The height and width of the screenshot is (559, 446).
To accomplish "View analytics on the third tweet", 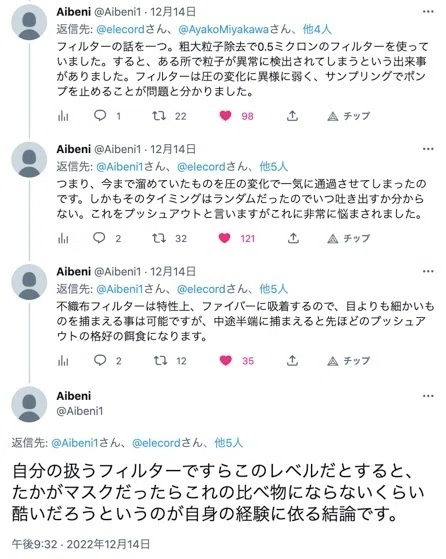I will [x=63, y=361].
